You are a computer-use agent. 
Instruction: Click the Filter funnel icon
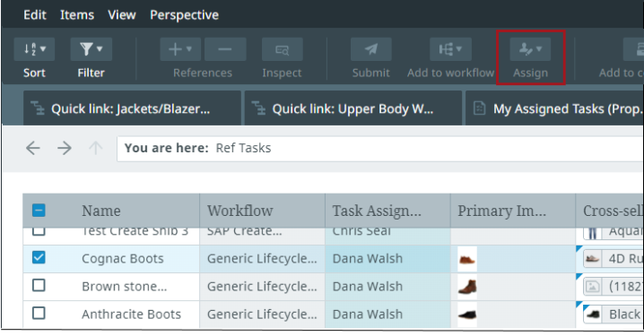(86, 49)
